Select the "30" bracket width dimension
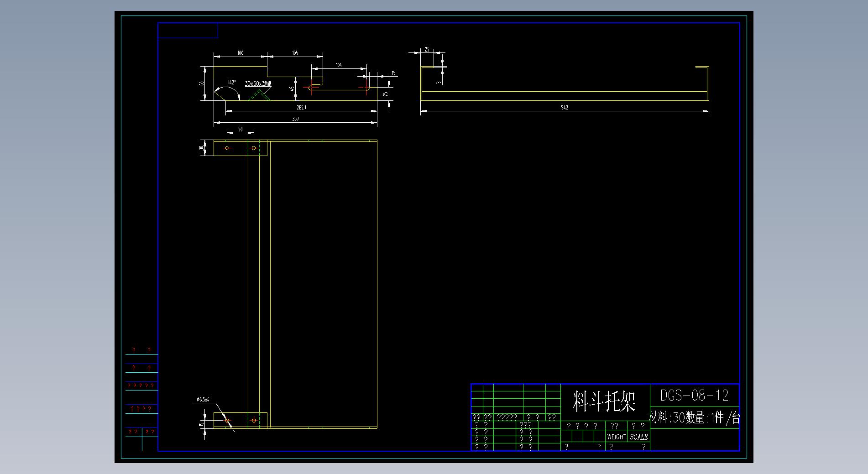Screen dimensions: 868x474 coord(201,148)
